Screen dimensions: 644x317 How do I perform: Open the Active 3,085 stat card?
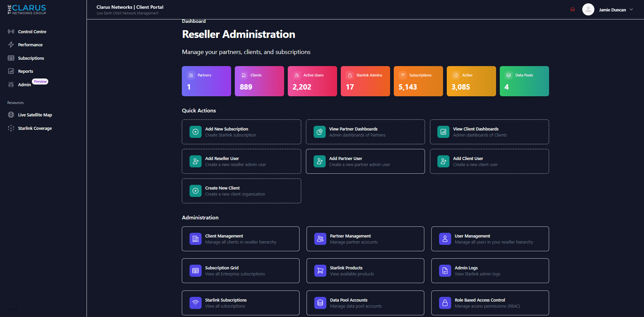point(471,81)
